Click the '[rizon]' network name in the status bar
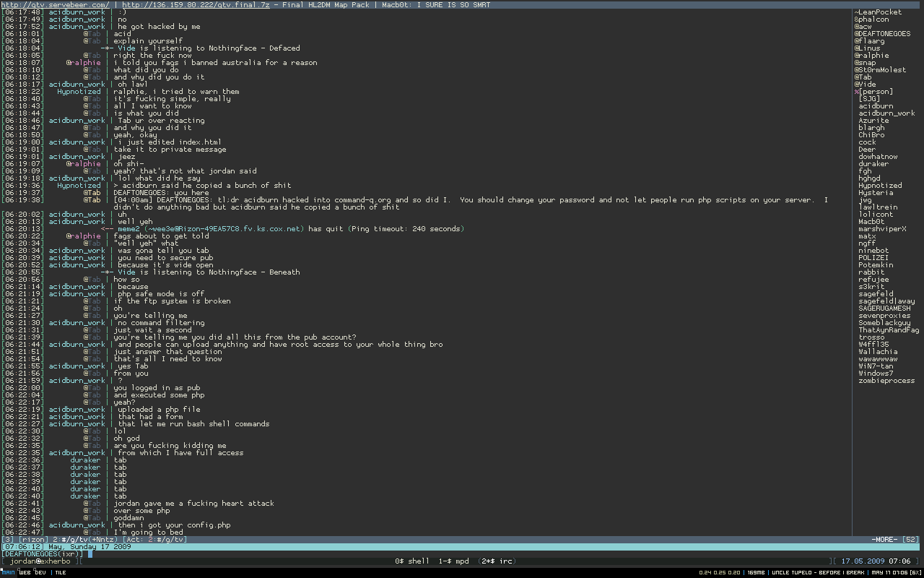The image size is (924, 578). coord(33,540)
